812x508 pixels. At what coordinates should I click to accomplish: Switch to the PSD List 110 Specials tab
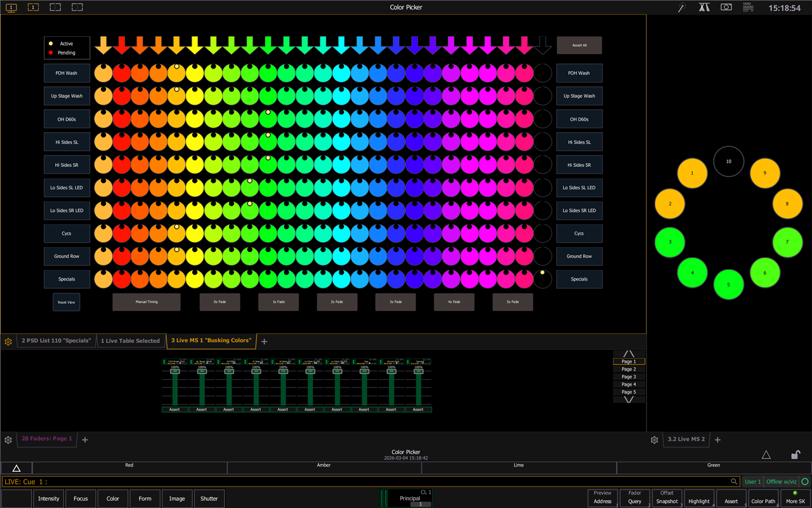pos(57,341)
